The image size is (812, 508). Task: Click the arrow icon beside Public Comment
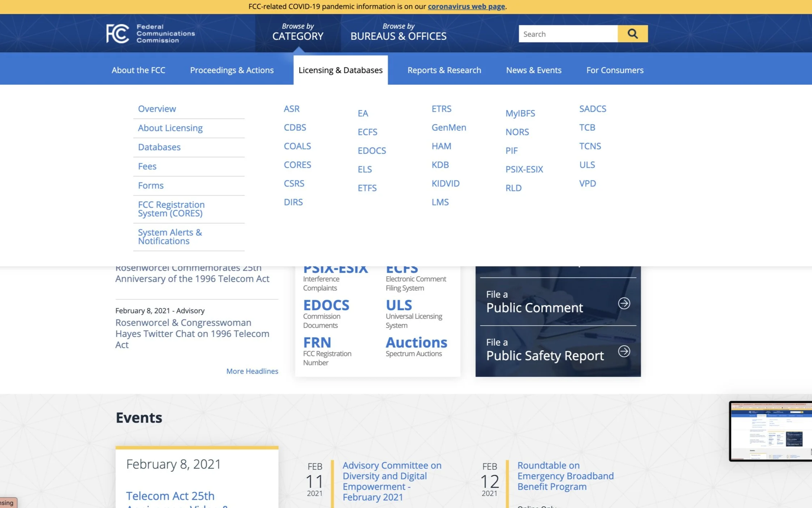pyautogui.click(x=624, y=303)
